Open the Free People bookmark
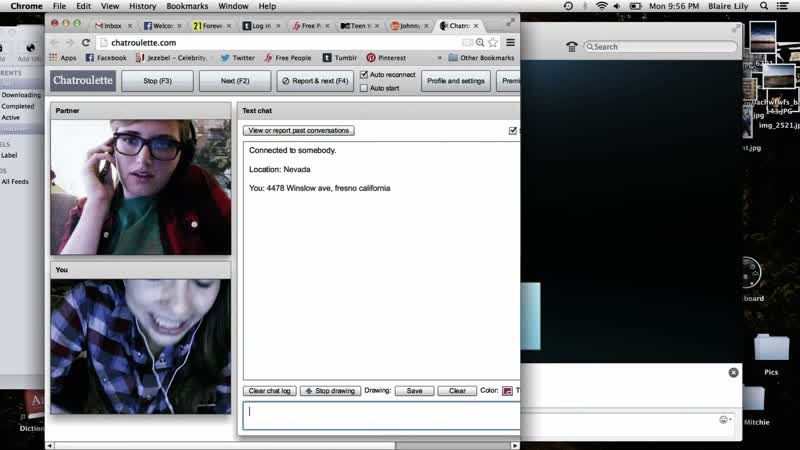Screen dimensions: 800x450 pos(288,58)
